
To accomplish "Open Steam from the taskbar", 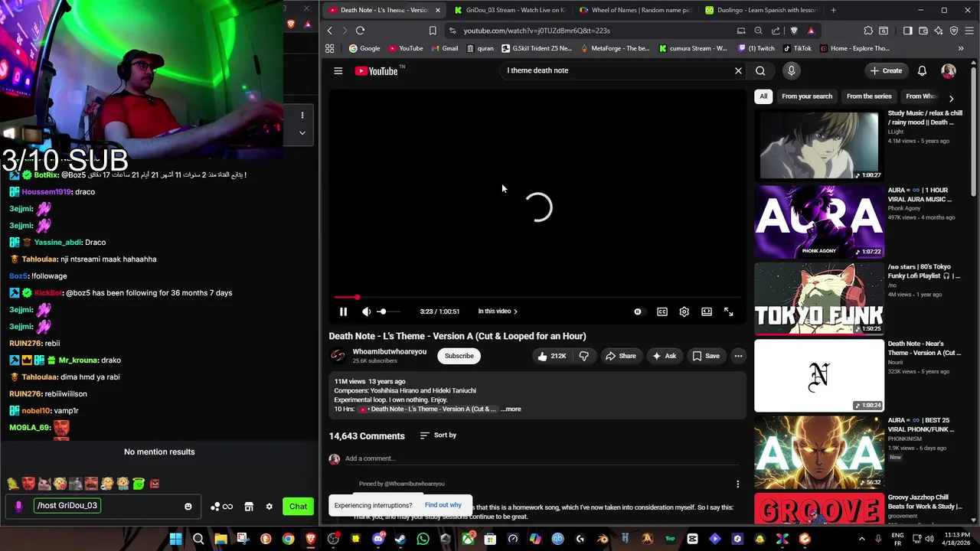I will [x=400, y=539].
